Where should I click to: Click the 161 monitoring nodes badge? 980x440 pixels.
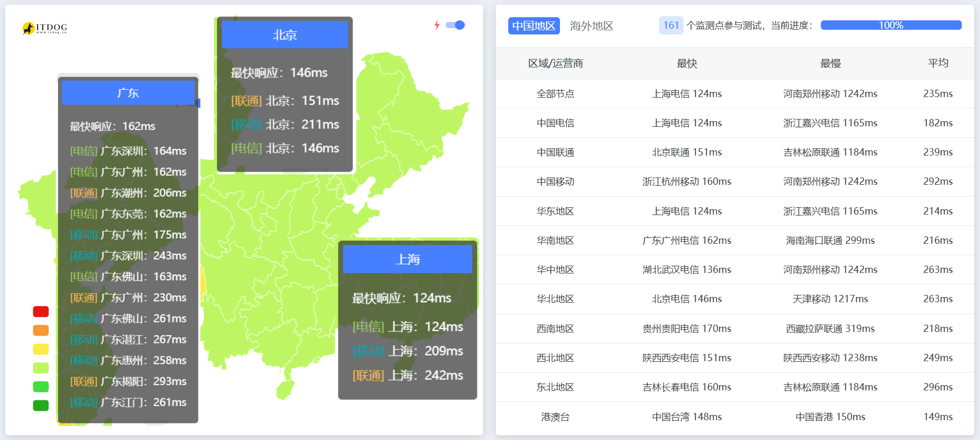(x=671, y=25)
